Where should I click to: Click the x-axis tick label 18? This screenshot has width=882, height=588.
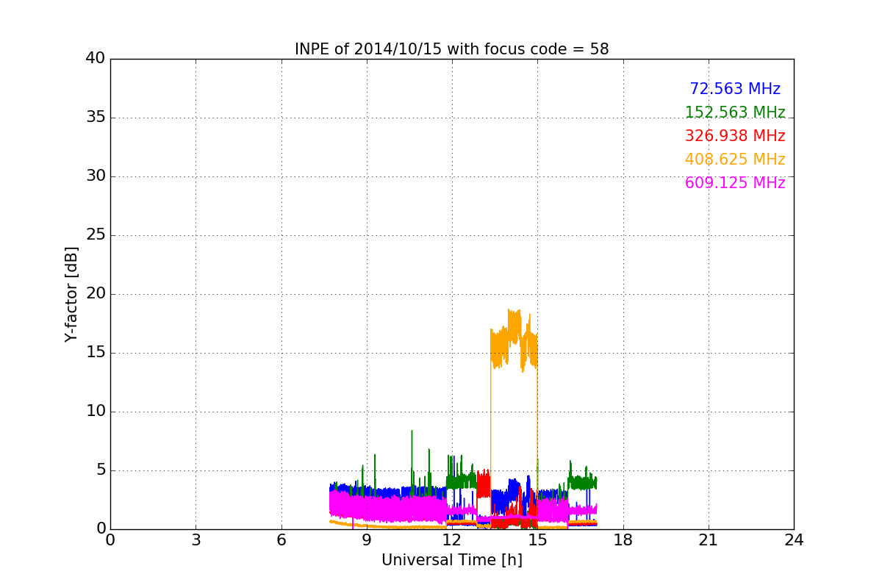623,540
